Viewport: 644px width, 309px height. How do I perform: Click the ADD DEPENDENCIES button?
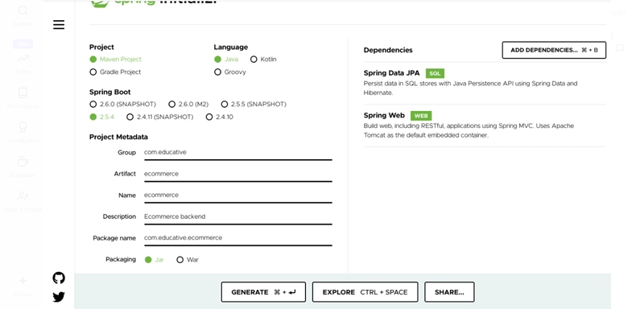point(554,50)
